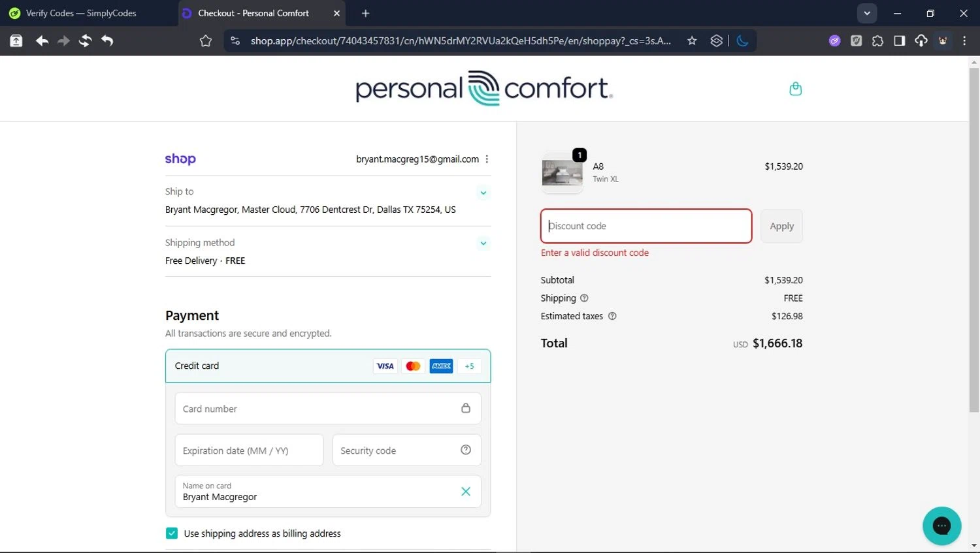Open the tab search dropdown arrow

(867, 13)
